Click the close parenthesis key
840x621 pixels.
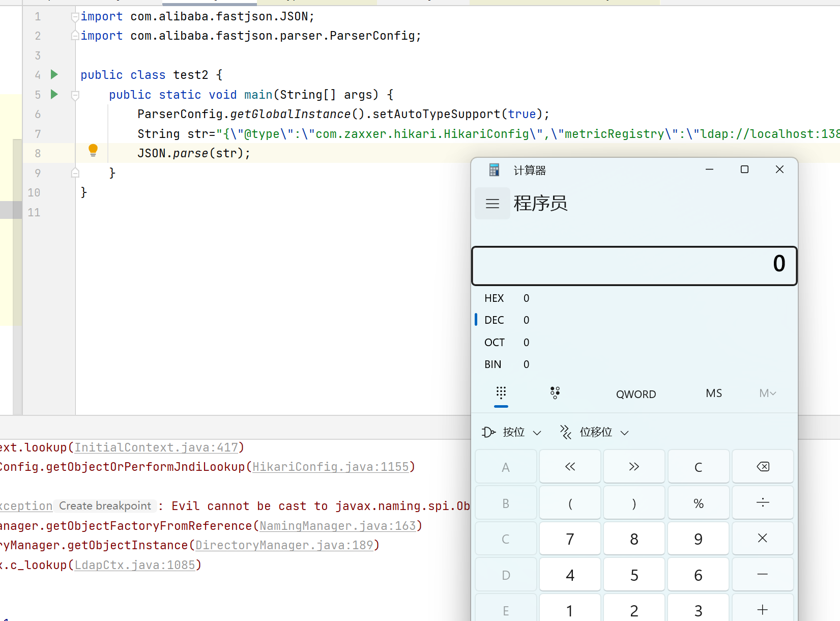point(634,503)
